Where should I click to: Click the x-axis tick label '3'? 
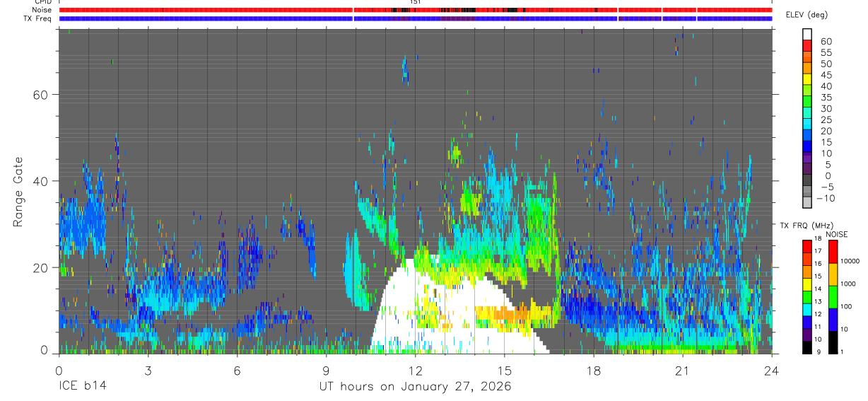point(147,371)
